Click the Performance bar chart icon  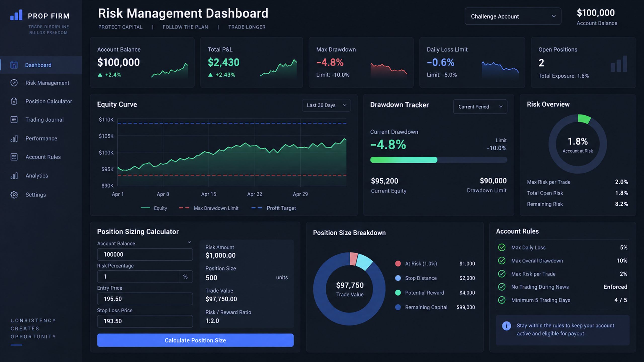tap(14, 138)
